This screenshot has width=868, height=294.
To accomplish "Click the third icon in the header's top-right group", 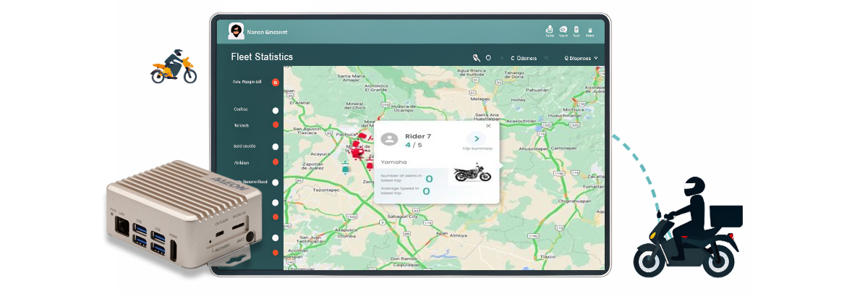I will (576, 30).
